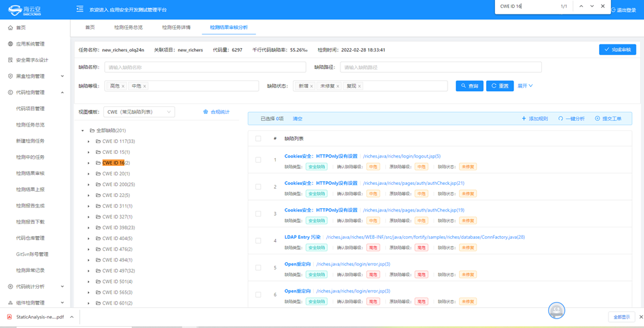Collapse the 全部缺陷(201) tree node
The image size is (644, 328).
(82, 130)
